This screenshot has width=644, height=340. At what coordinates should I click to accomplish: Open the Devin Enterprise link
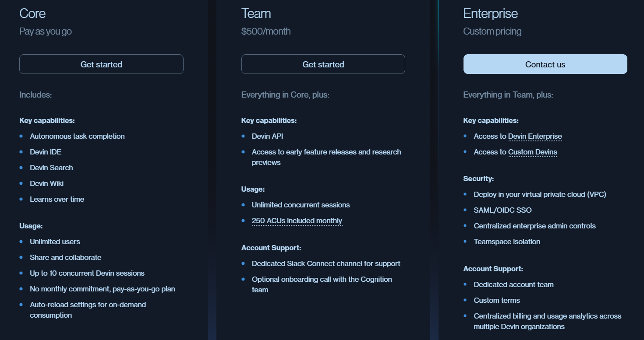point(535,136)
